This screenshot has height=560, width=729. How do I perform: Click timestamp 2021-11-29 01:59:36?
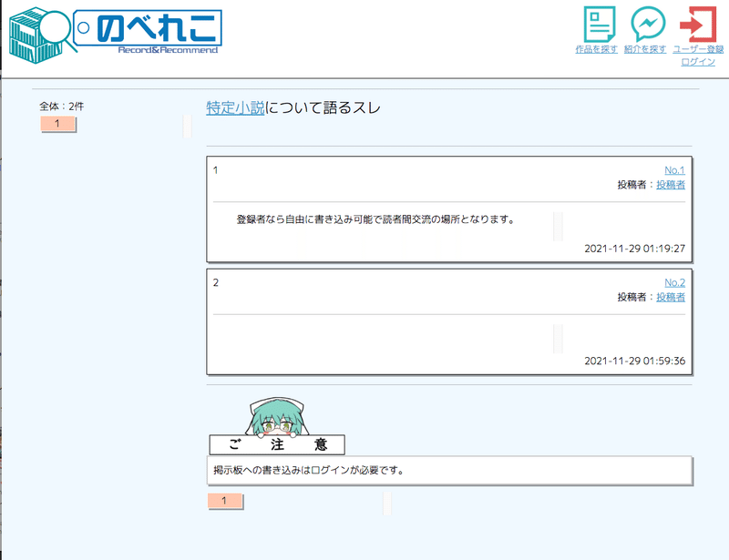pos(634,361)
